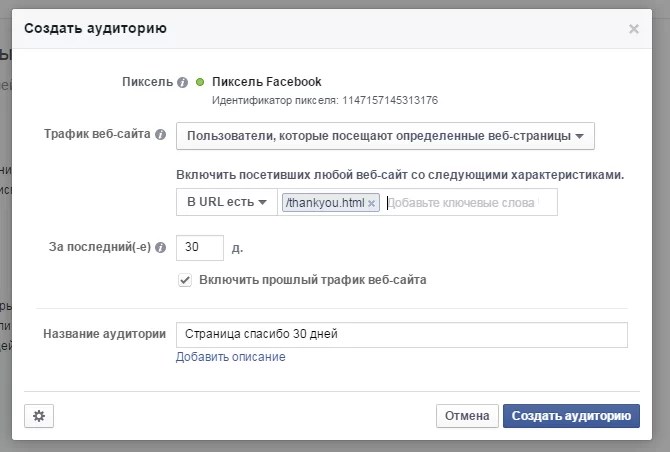Click the Добавить описание link
The image size is (670, 452).
click(x=230, y=357)
